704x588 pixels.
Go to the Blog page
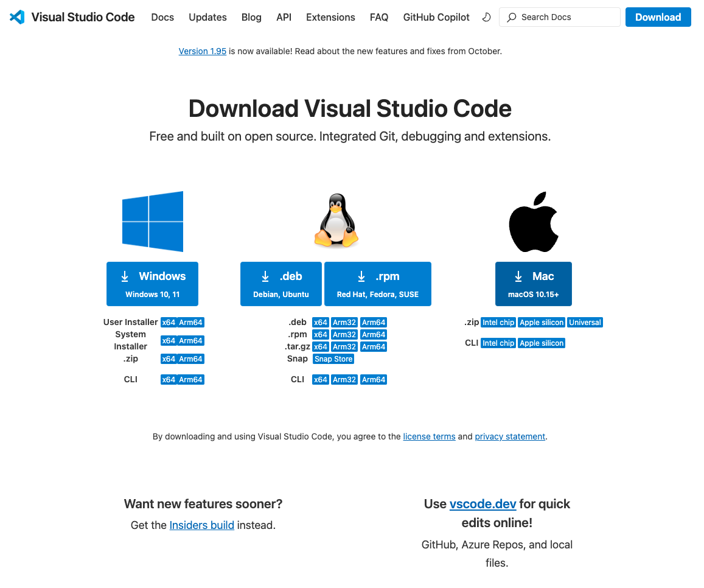click(251, 17)
